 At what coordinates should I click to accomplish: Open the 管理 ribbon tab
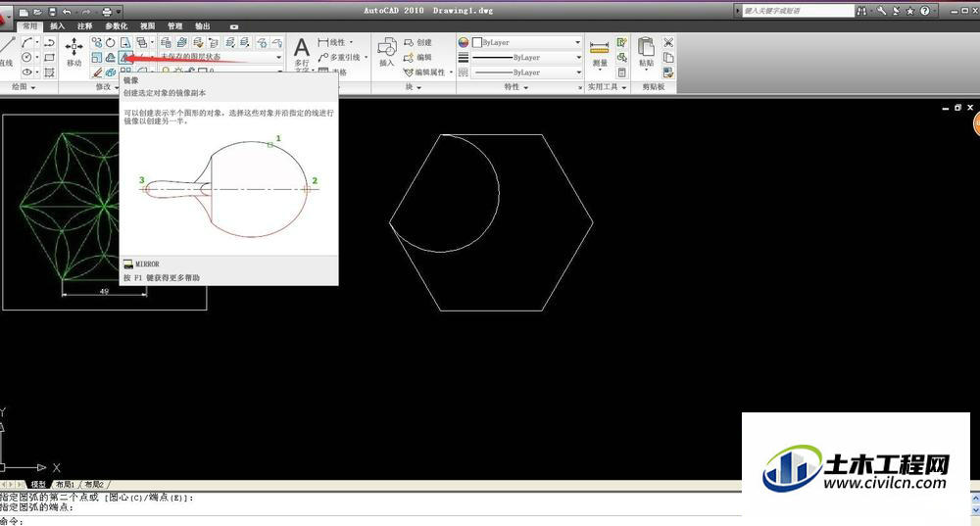coord(175,26)
